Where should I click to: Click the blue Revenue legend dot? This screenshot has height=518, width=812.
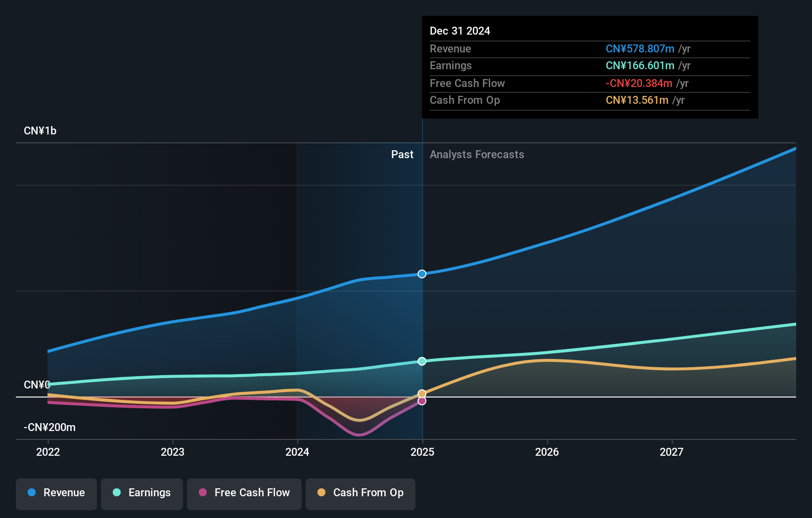pos(31,493)
